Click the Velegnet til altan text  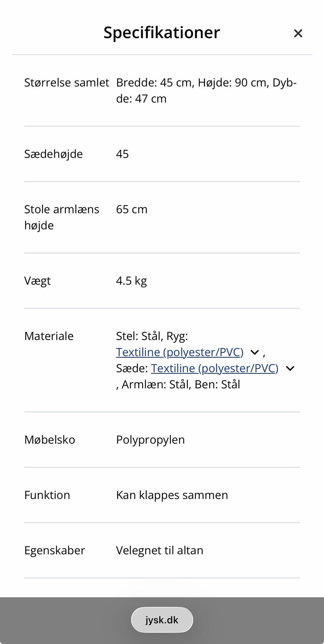click(159, 551)
